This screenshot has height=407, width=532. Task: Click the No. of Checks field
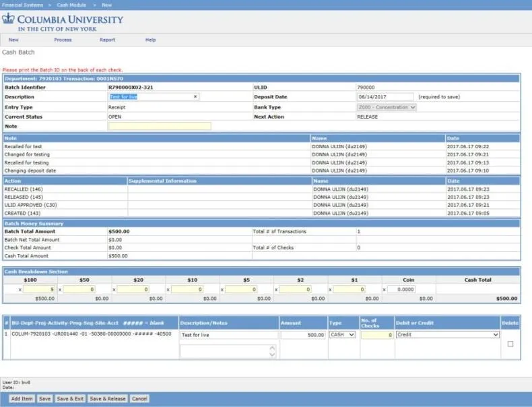coord(377,335)
